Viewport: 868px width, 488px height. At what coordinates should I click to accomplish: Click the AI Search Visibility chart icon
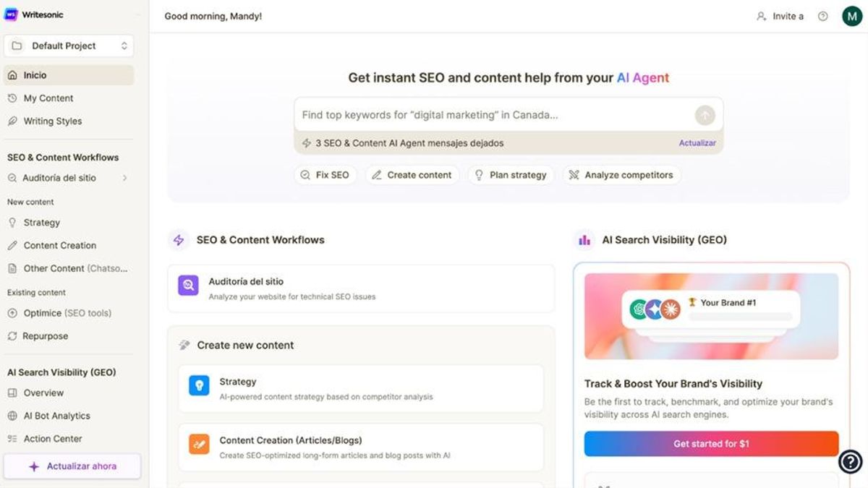tap(584, 240)
